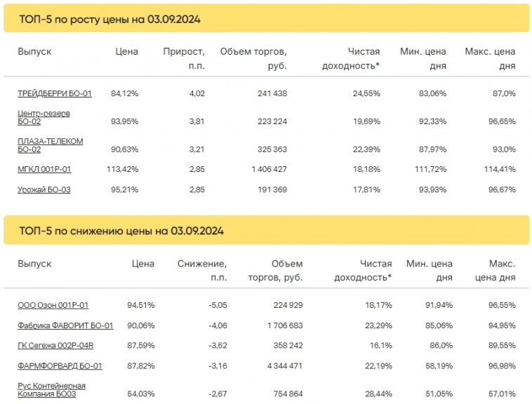Open the ГК Сегежа 002Р-04R link

pos(55,346)
